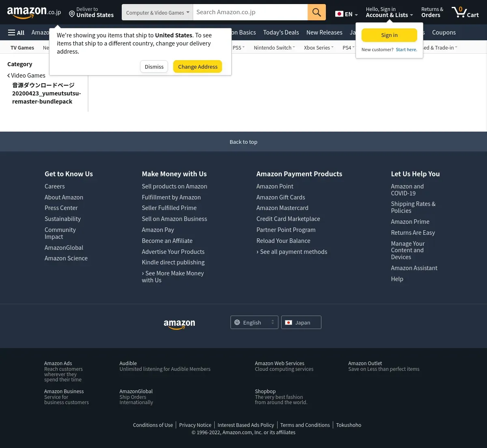The height and width of the screenshot is (448, 487).
Task: Open the Help footer link
Action: [397, 279]
